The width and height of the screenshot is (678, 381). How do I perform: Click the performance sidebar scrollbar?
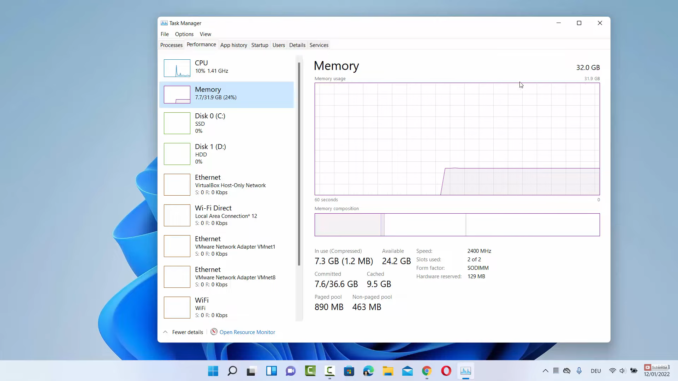click(299, 164)
